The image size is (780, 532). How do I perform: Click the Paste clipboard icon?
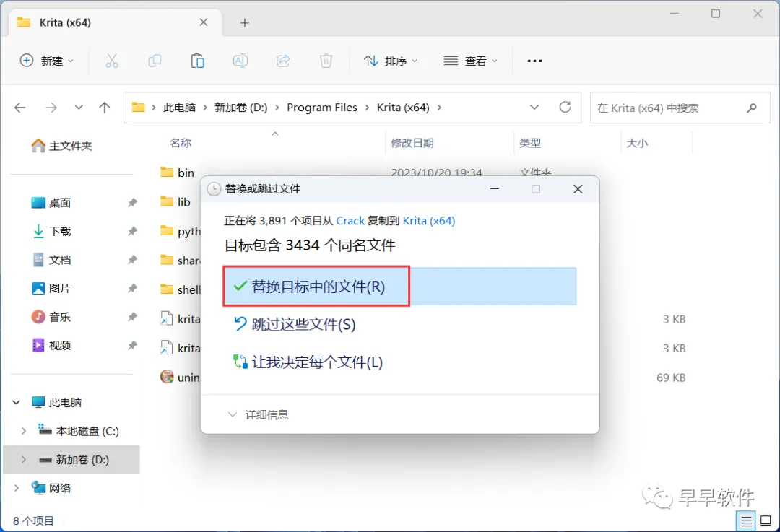pos(197,61)
